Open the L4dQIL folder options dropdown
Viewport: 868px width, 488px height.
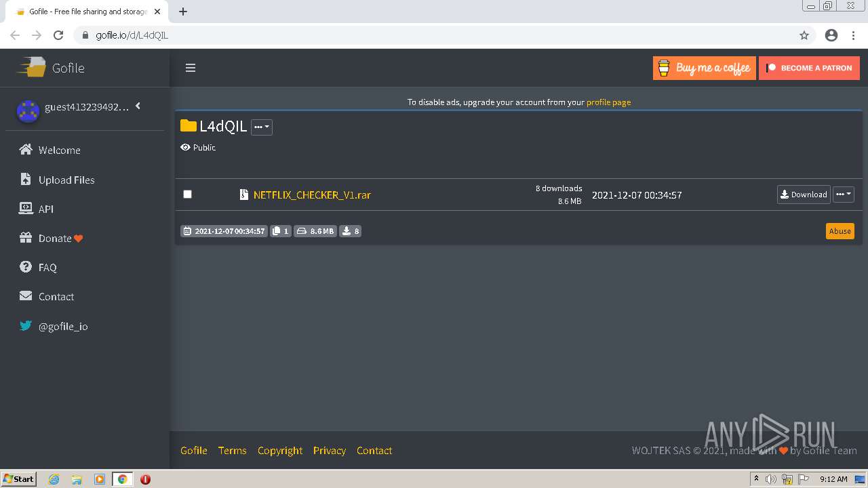(262, 127)
